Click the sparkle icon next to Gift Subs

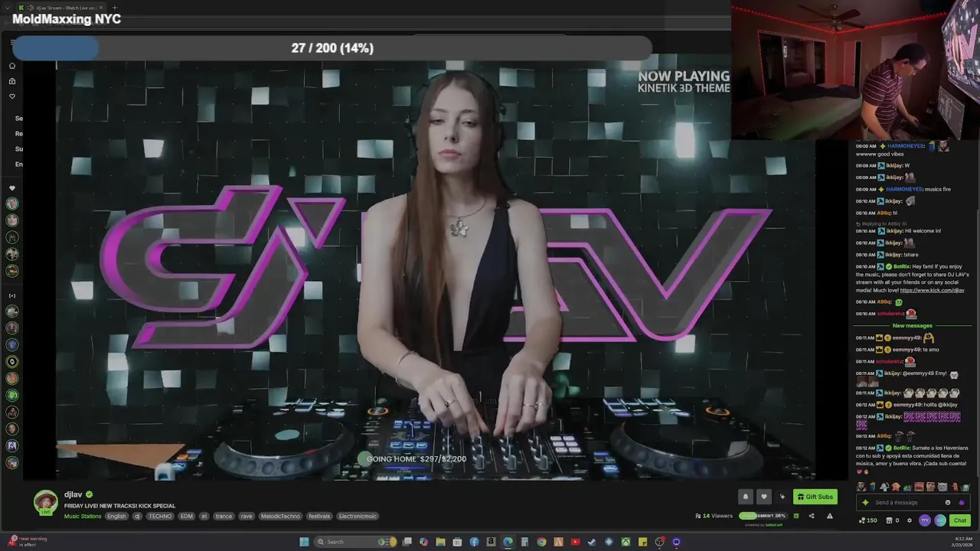782,497
